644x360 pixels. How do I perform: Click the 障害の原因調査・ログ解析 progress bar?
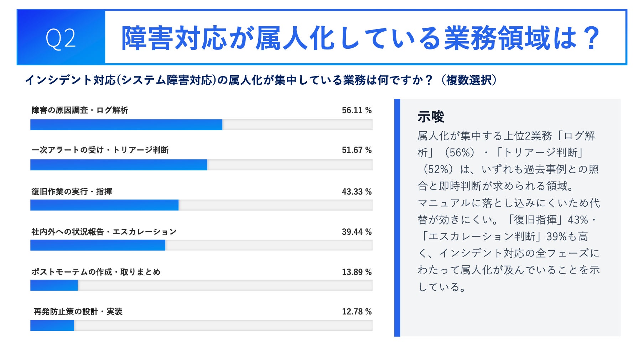click(201, 125)
